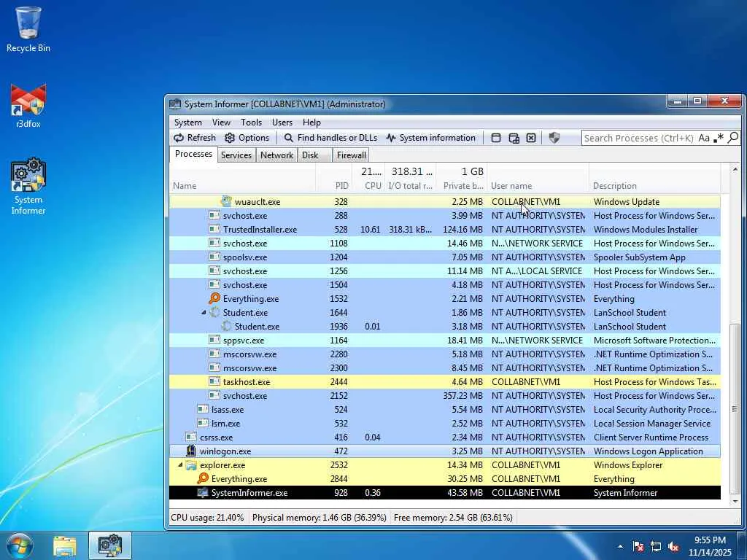Screen dimensions: 747x560
Task: Click the CPU usage status bar entry
Action: (207, 518)
